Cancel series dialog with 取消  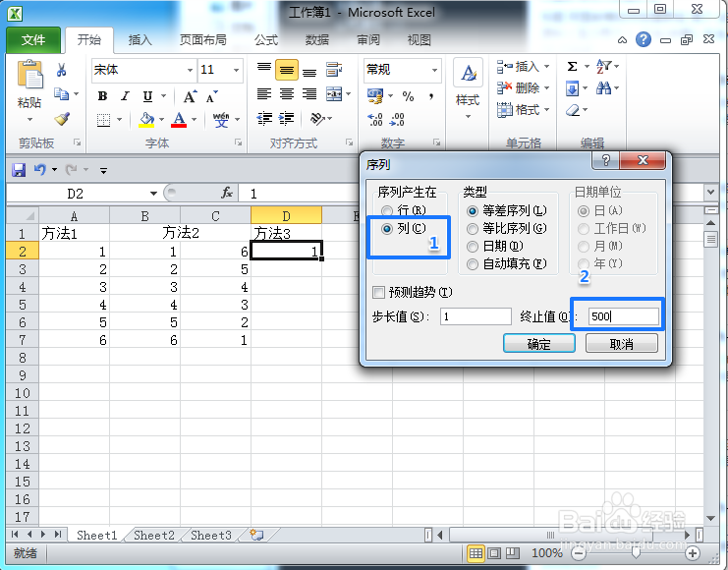622,344
